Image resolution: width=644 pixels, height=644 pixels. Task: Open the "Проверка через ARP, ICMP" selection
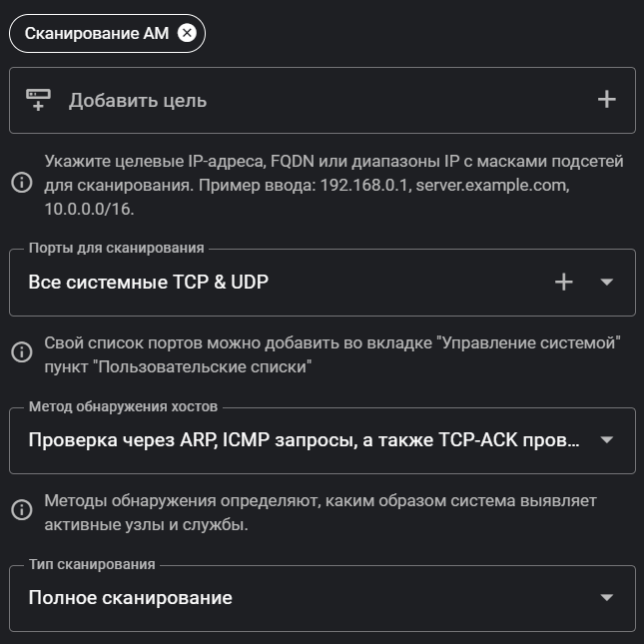click(300, 440)
